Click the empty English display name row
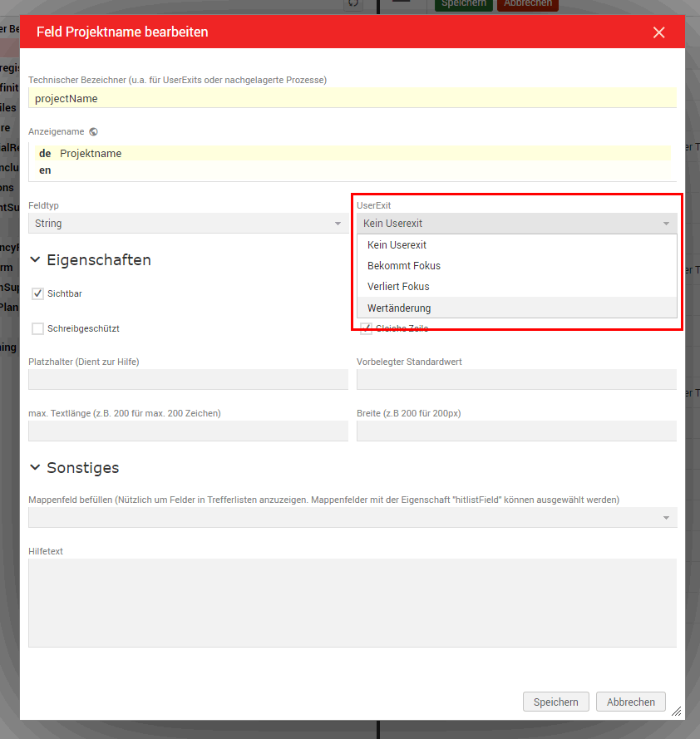The height and width of the screenshot is (739, 700). point(352,170)
